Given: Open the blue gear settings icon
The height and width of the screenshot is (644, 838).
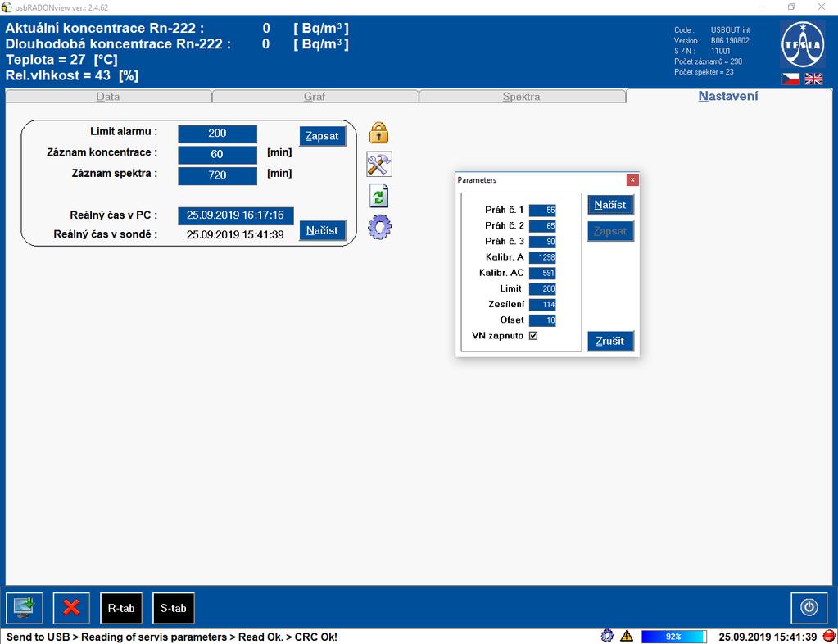Looking at the screenshot, I should [379, 227].
